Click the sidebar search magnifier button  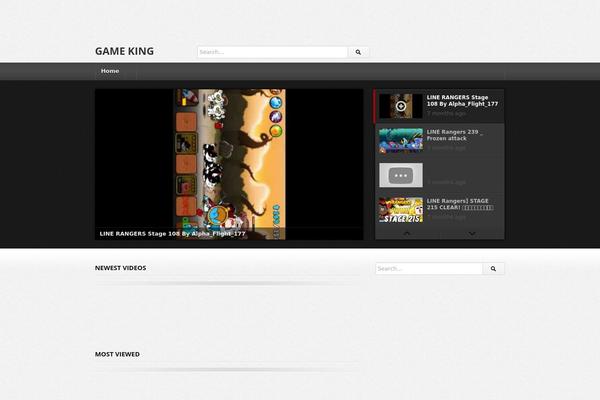pos(493,269)
